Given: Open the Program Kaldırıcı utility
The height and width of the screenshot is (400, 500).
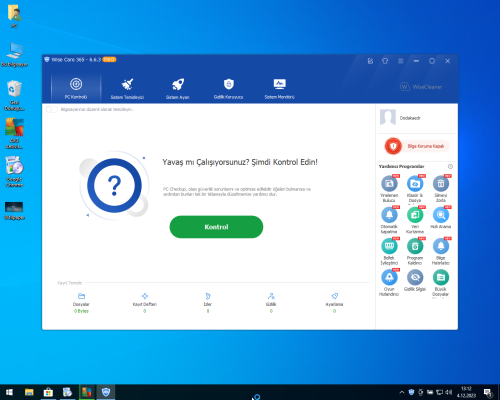Looking at the screenshot, I should pyautogui.click(x=415, y=251).
